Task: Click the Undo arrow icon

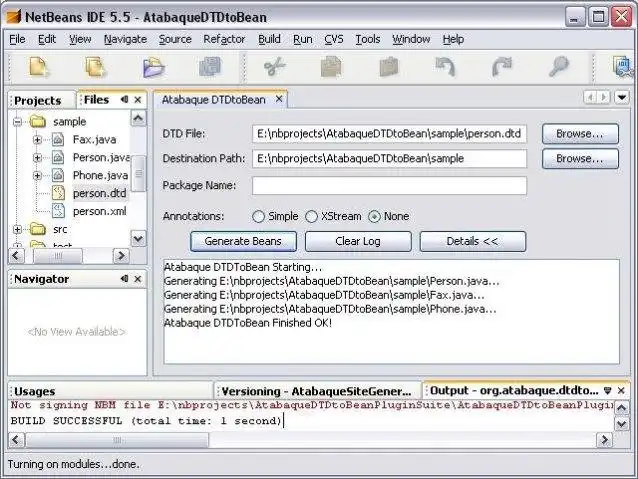Action: pyautogui.click(x=445, y=67)
